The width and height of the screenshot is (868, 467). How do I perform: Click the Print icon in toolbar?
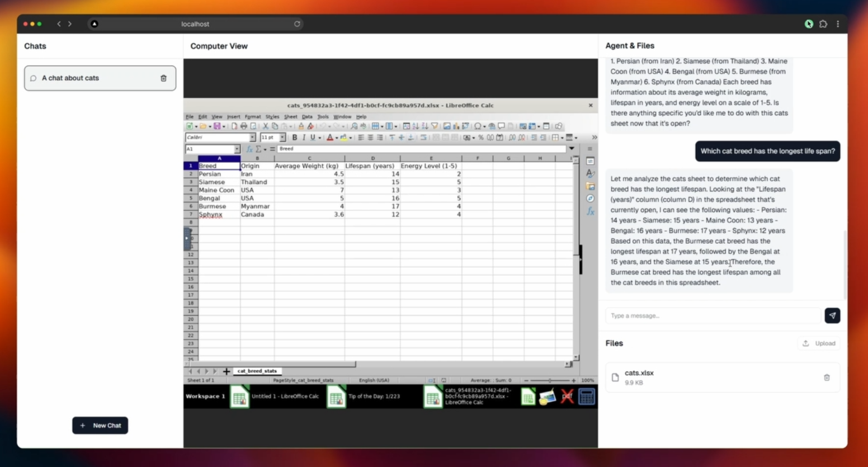[243, 126]
